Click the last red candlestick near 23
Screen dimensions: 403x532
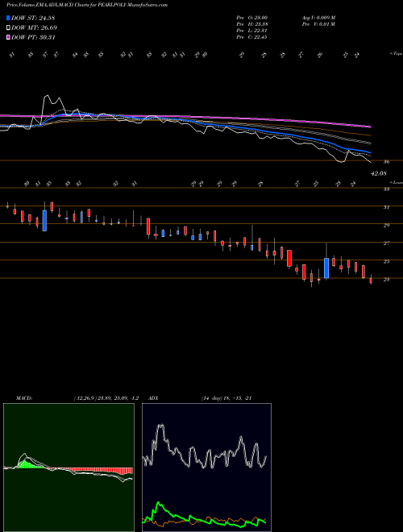(x=371, y=281)
